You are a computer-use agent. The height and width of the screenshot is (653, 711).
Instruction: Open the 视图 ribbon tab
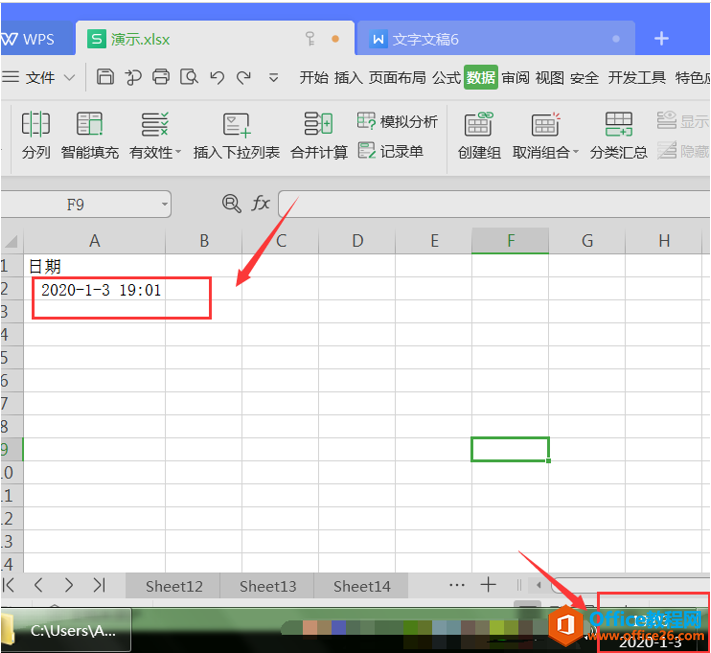point(550,78)
